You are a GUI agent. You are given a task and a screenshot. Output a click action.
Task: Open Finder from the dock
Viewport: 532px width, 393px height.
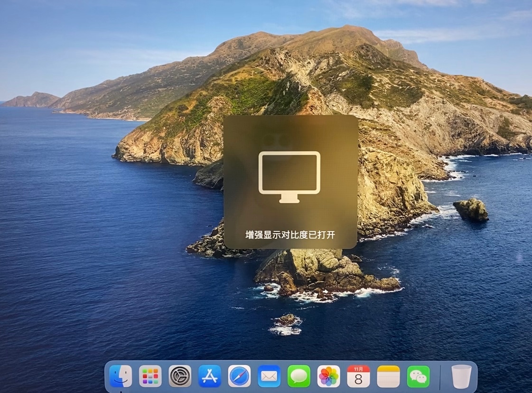tap(121, 376)
